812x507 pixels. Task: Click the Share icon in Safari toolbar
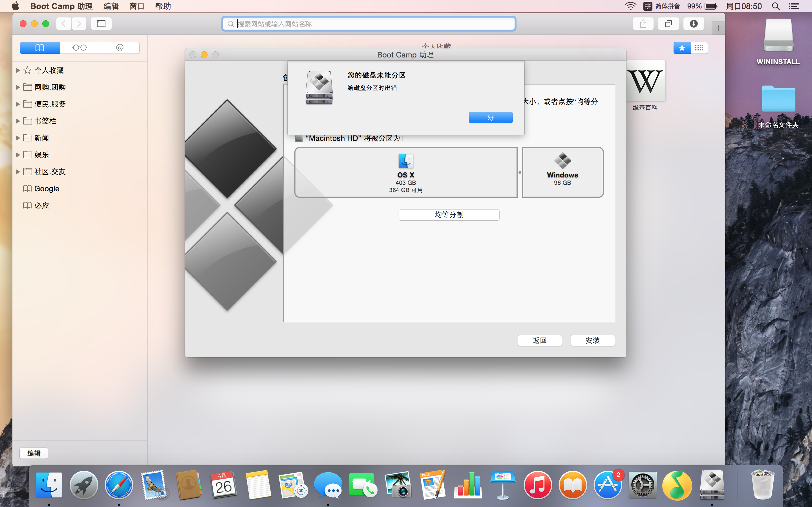643,23
